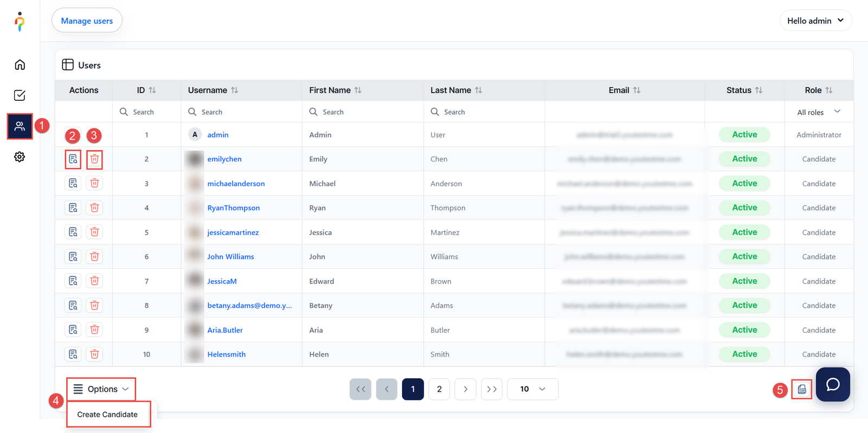Delete user michaelanderson with trash icon
Viewport: 868px width, 433px height.
pos(94,183)
